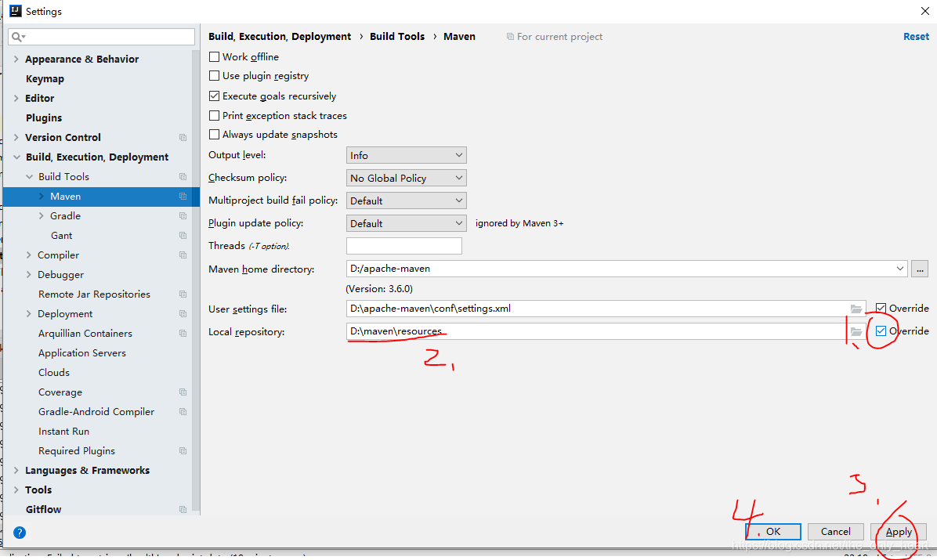Click the project-level icon next to Gradle
This screenshot has height=560, width=937.
pos(183,216)
